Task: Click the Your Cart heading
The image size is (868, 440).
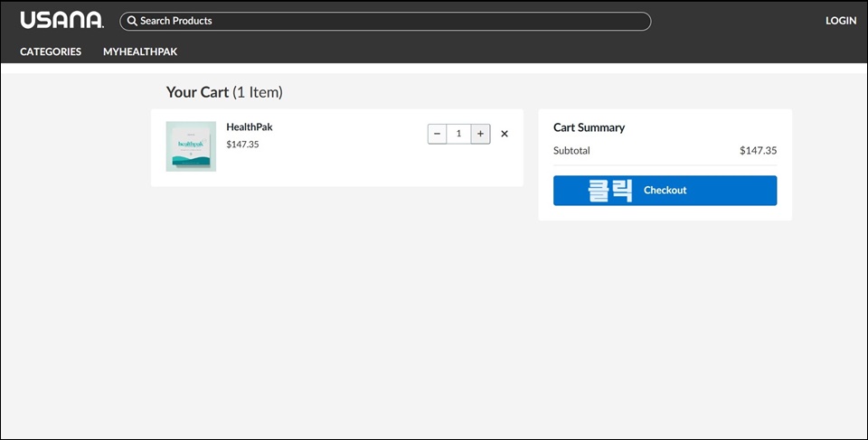Action: click(197, 92)
